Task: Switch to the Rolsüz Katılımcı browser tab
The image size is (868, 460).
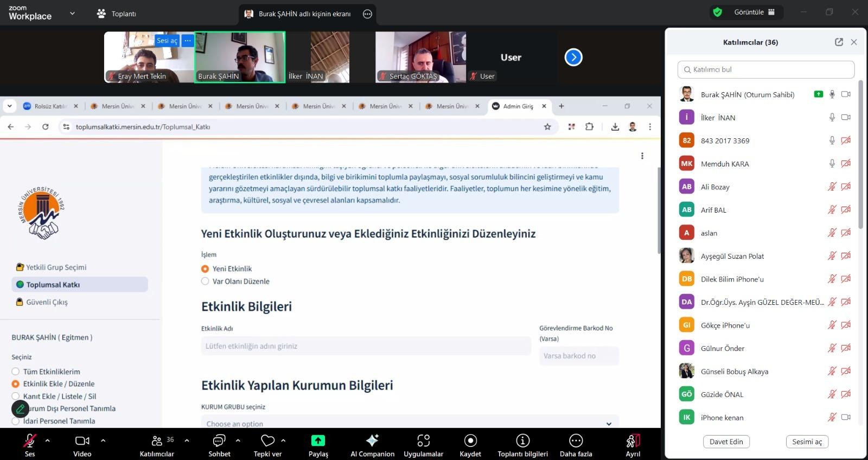Action: (x=50, y=106)
